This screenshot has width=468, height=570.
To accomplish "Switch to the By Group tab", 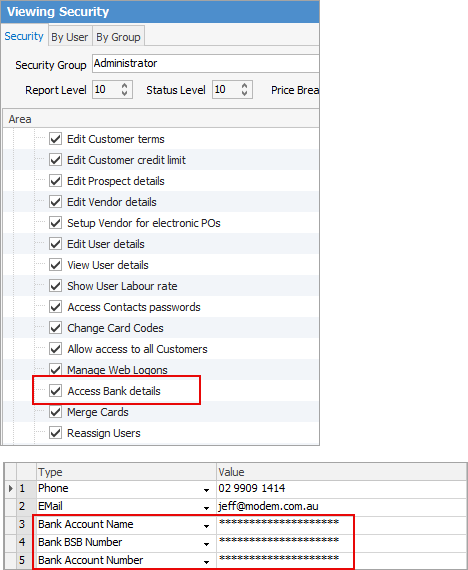I will pyautogui.click(x=118, y=37).
